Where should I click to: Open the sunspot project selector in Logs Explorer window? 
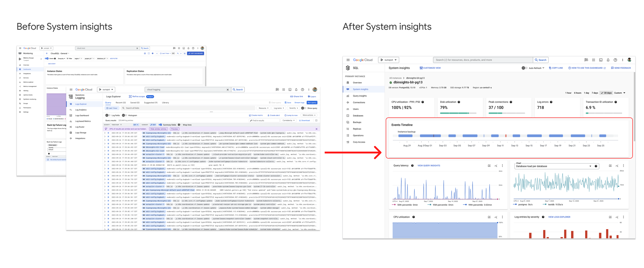(106, 90)
